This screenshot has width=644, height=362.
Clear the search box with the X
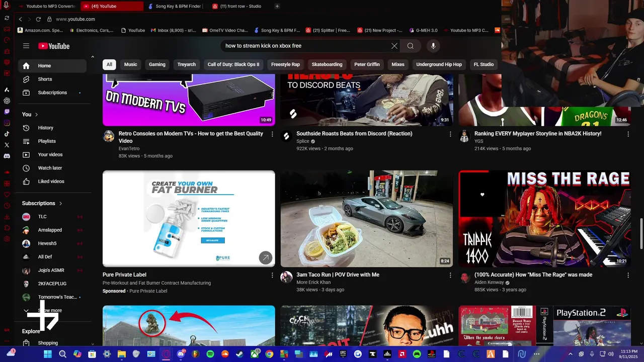pos(394,46)
